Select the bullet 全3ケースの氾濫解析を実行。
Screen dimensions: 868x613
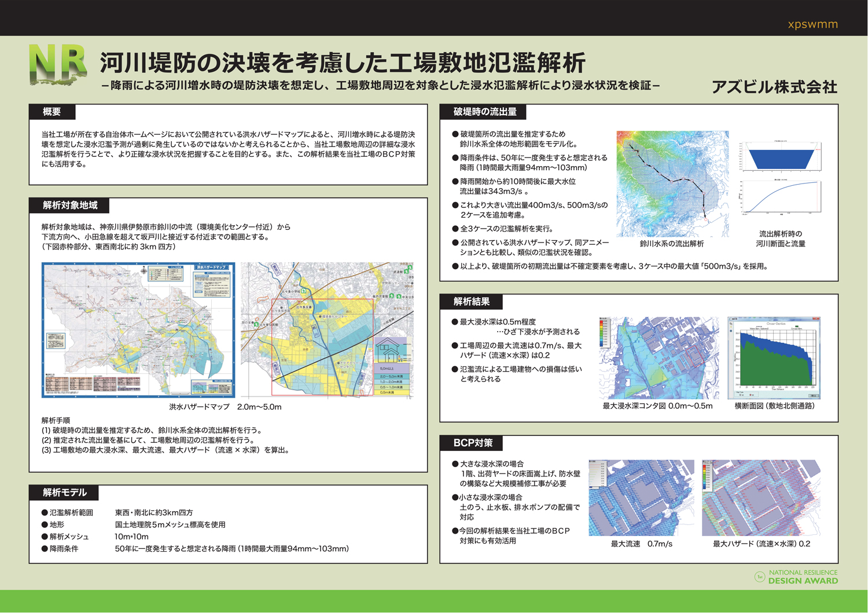[503, 229]
